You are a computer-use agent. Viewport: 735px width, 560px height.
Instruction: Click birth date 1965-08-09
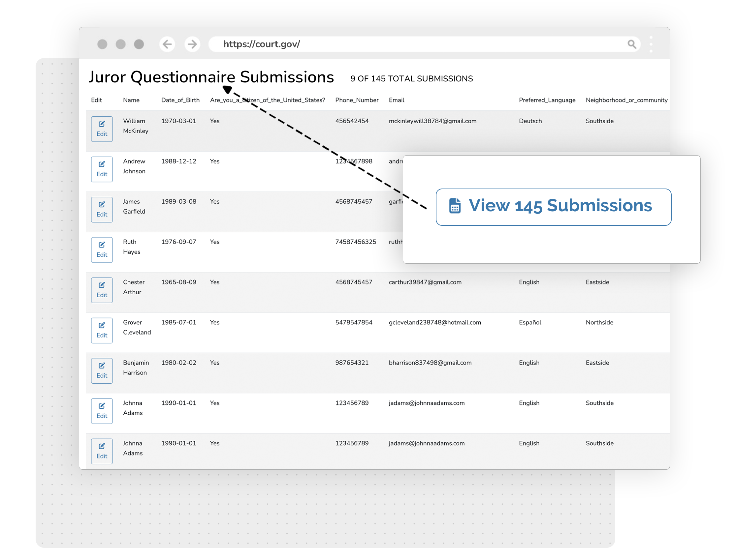click(179, 282)
